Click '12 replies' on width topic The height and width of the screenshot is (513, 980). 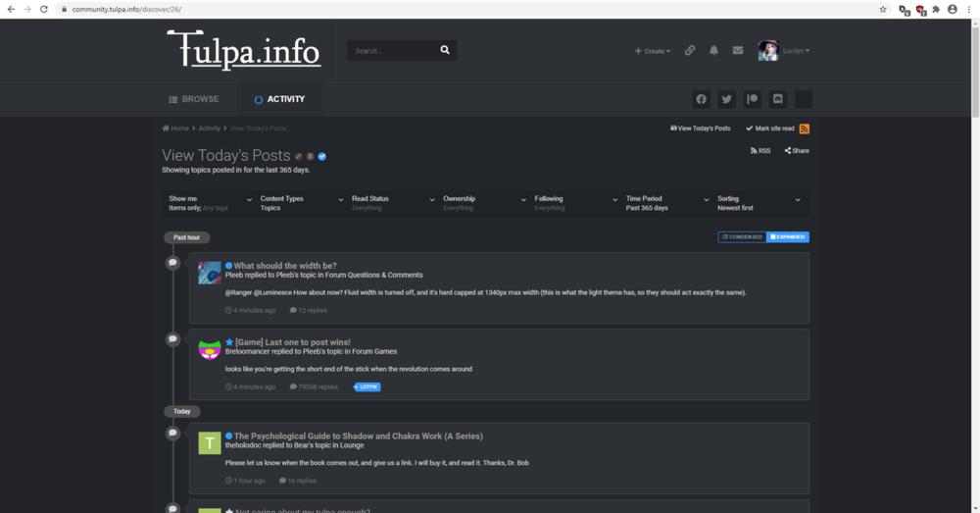click(x=308, y=310)
